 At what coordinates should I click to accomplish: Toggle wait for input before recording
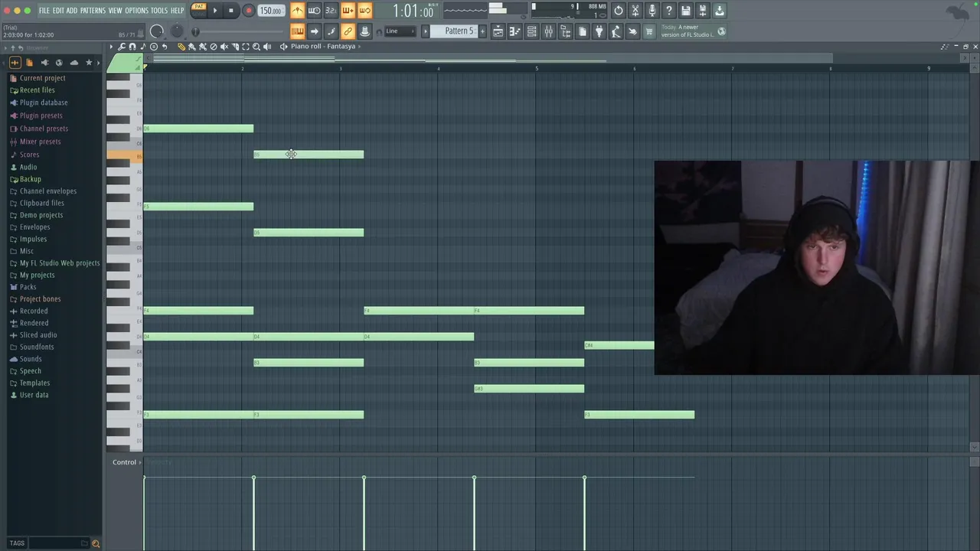coord(314,11)
